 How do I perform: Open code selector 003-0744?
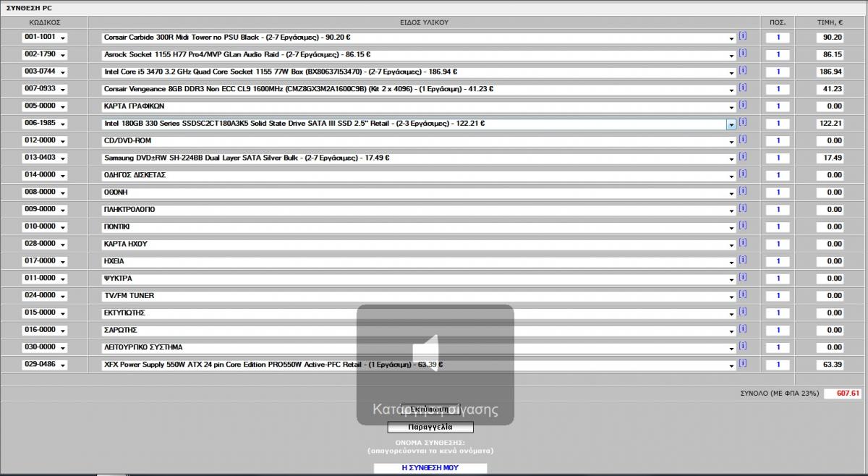[x=44, y=72]
